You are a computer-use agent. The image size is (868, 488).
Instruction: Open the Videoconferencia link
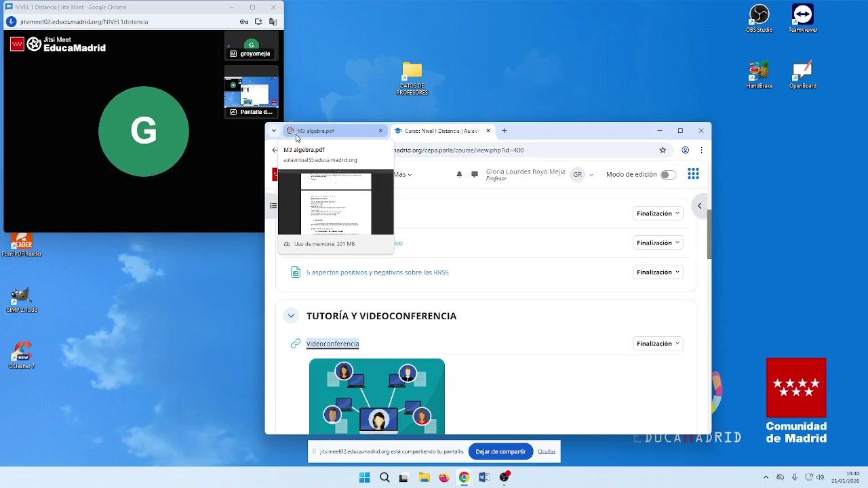tap(332, 344)
